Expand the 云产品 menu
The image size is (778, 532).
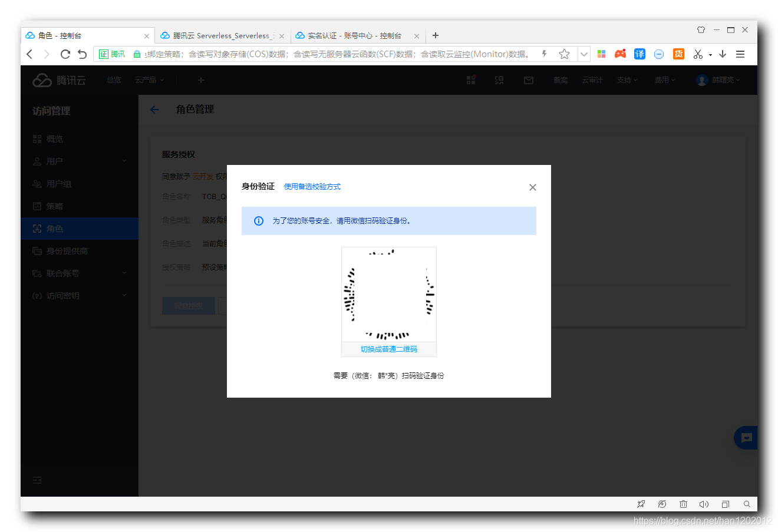149,80
